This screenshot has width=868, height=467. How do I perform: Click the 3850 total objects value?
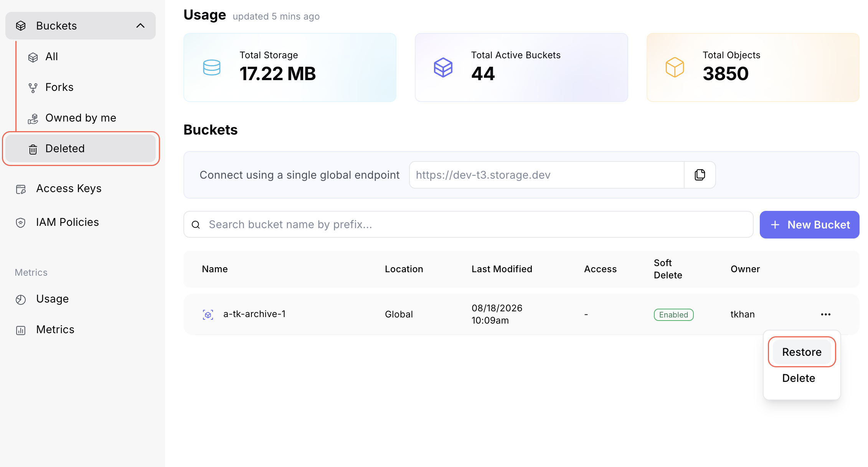pyautogui.click(x=726, y=74)
